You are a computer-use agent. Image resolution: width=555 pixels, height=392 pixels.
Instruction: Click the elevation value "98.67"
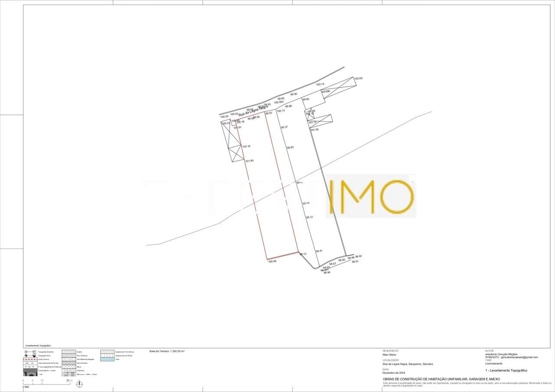pos(333,264)
